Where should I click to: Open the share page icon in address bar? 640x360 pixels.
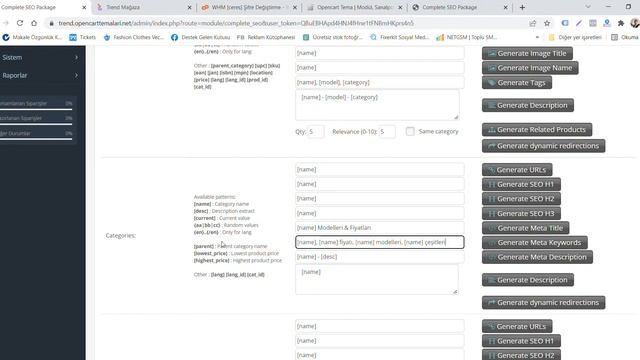[x=533, y=23]
